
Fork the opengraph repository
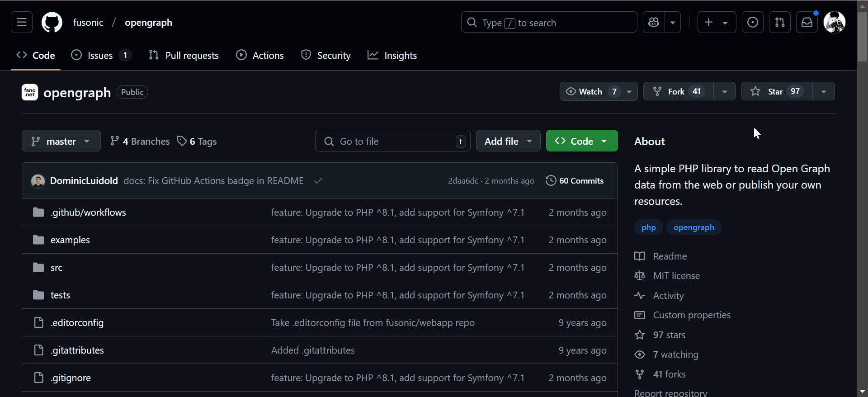click(x=678, y=91)
